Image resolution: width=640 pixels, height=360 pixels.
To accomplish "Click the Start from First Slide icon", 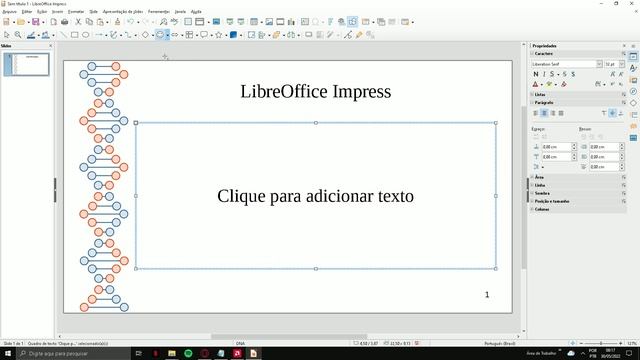I will coord(230,22).
